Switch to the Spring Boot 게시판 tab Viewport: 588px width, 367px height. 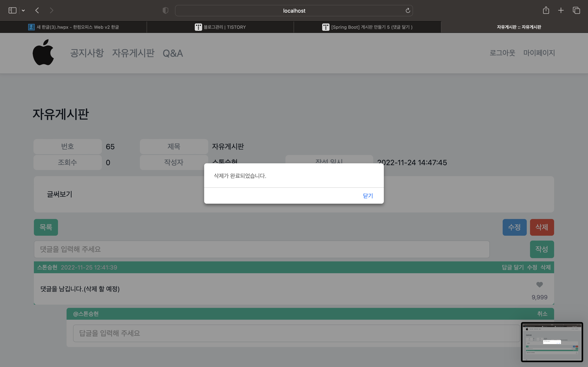coord(367,27)
